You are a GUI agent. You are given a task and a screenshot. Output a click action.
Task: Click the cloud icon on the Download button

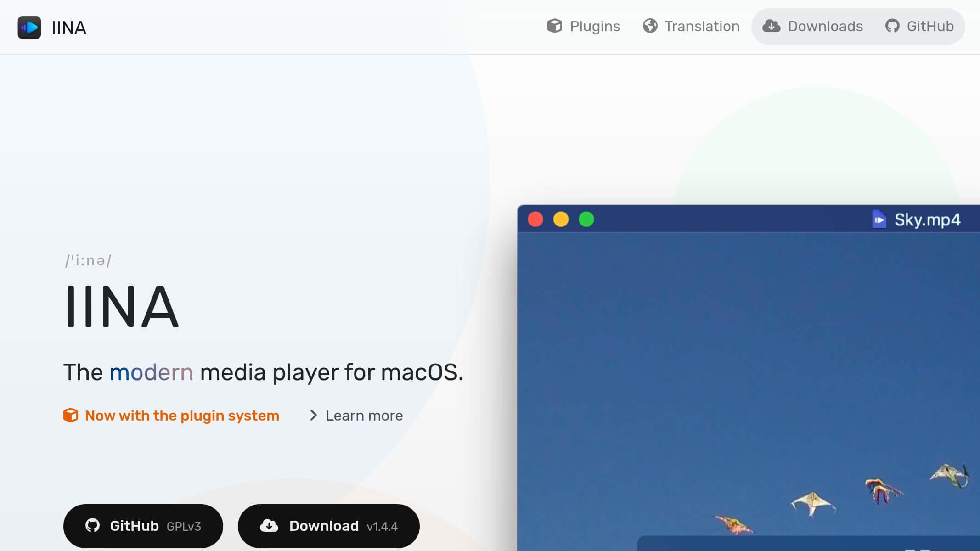pos(269,525)
